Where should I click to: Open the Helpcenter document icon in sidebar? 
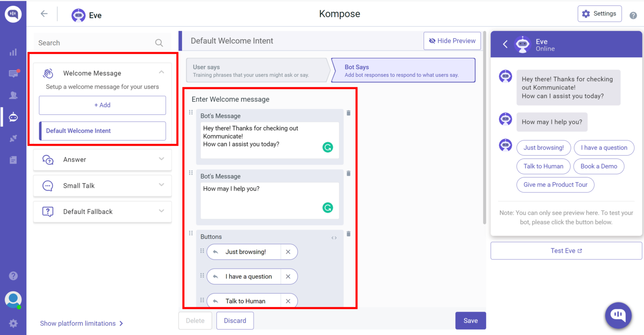click(13, 159)
